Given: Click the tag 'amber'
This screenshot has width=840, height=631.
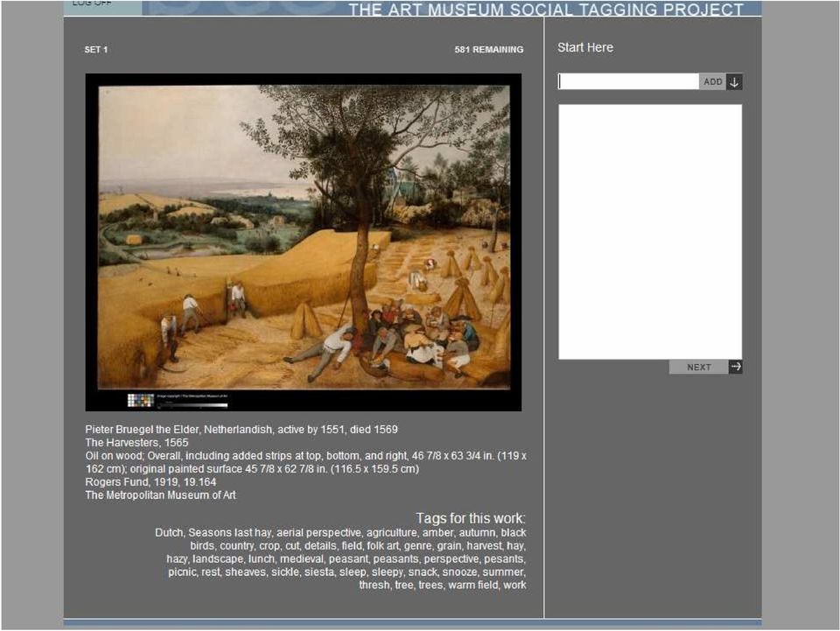Looking at the screenshot, I should 437,532.
